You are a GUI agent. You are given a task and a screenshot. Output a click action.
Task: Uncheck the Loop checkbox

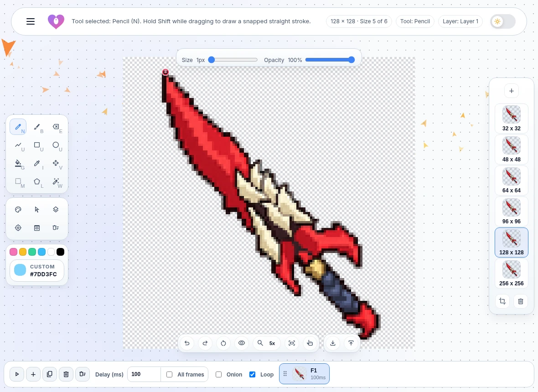pos(252,375)
